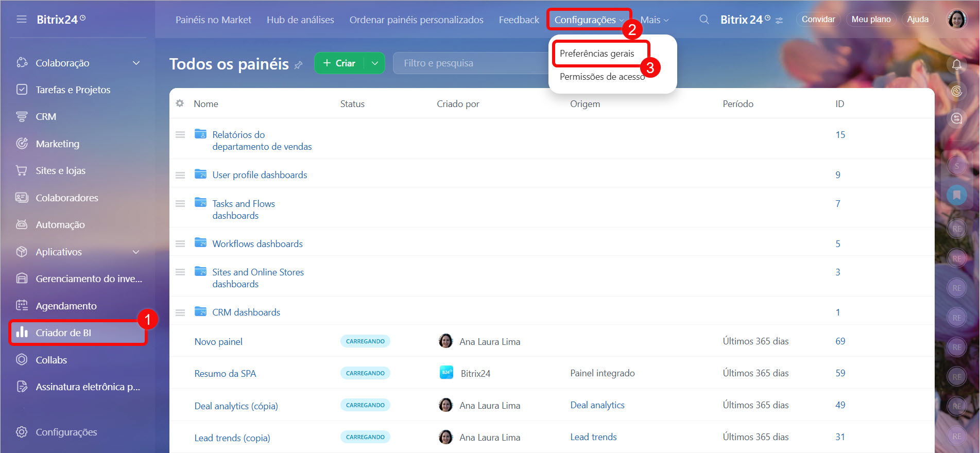Open the search magnifier icon in header
980x453 pixels.
point(703,20)
